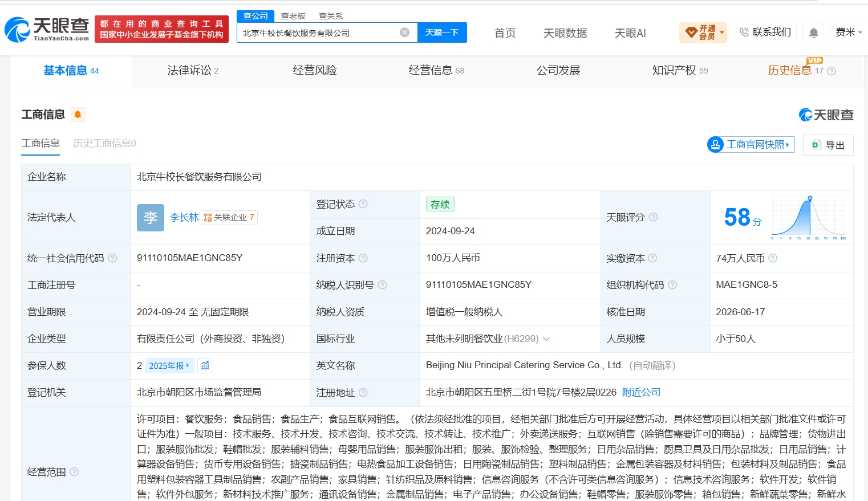
Task: Open the 费米 user account dropdown
Action: tap(849, 32)
